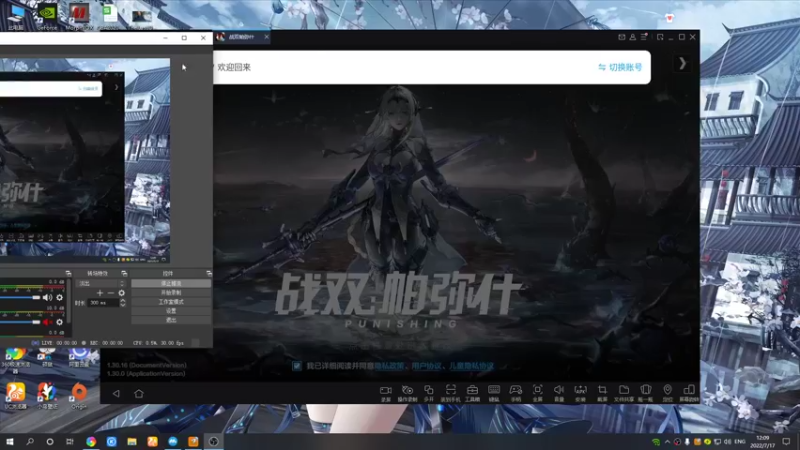Open the emulator title bar user account icon

633,37
